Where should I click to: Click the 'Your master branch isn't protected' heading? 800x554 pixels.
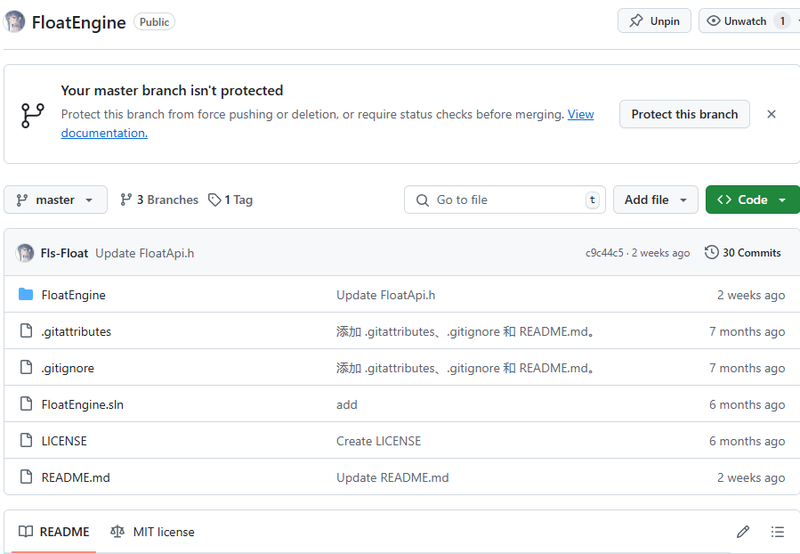tap(172, 90)
